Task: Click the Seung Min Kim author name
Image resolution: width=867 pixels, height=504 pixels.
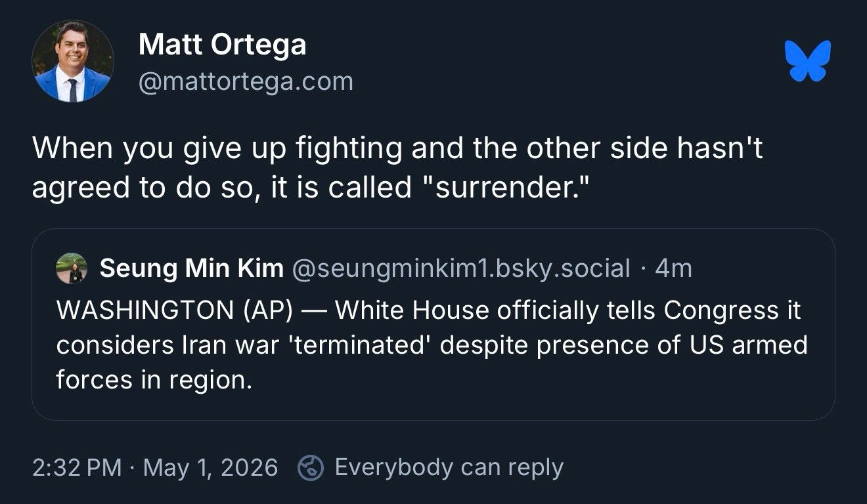Action: (192, 268)
